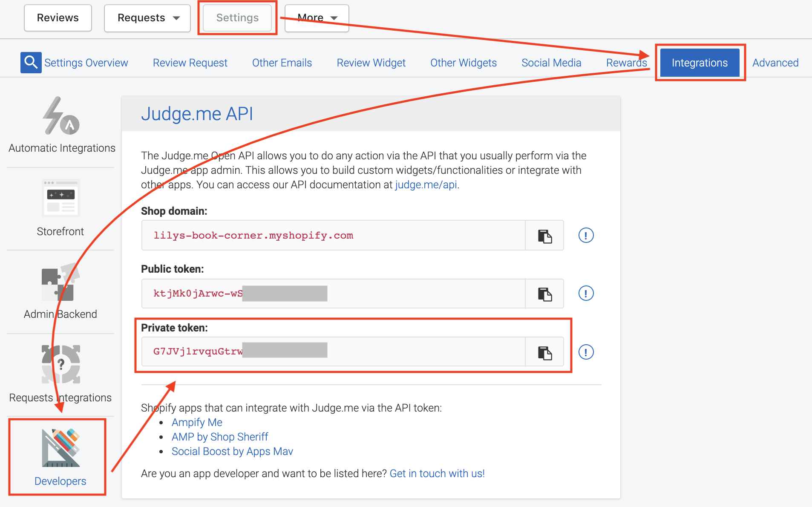The height and width of the screenshot is (507, 812).
Task: Show info for Shop domain field
Action: point(586,235)
